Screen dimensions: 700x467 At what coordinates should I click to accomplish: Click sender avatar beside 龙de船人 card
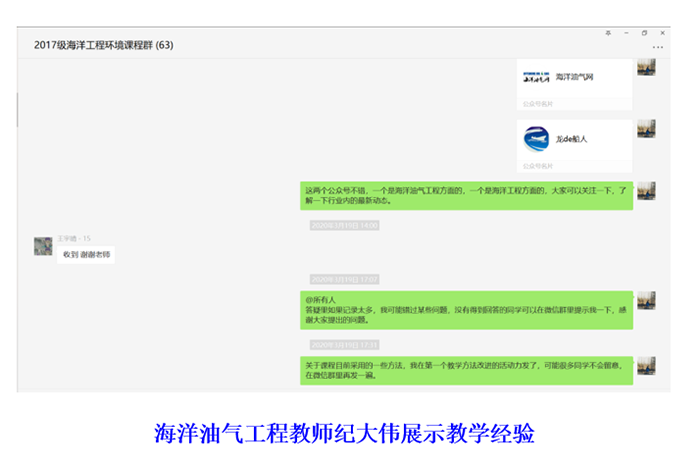pos(646,129)
